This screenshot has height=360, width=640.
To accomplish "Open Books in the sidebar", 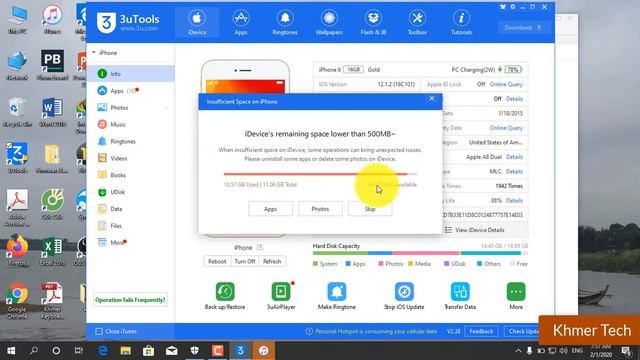I will (x=131, y=175).
